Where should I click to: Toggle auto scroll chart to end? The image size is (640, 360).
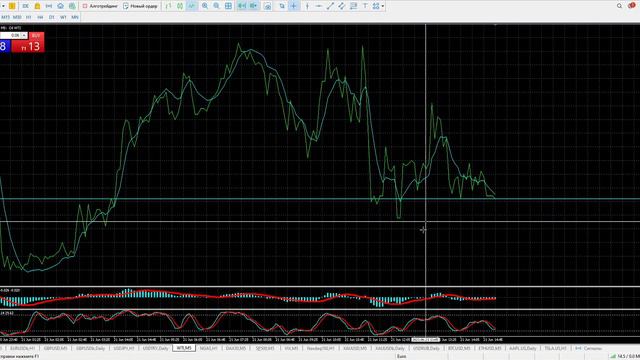pyautogui.click(x=242, y=6)
